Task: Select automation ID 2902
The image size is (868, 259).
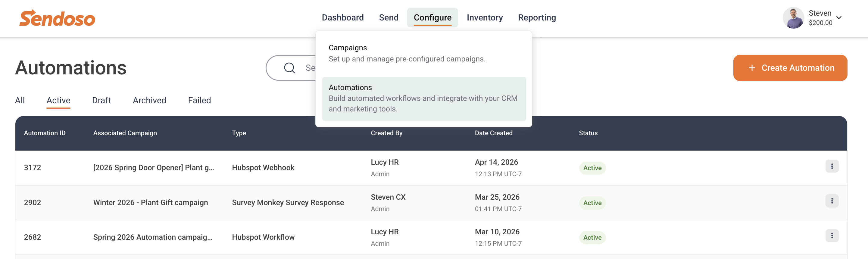Action: coord(32,202)
